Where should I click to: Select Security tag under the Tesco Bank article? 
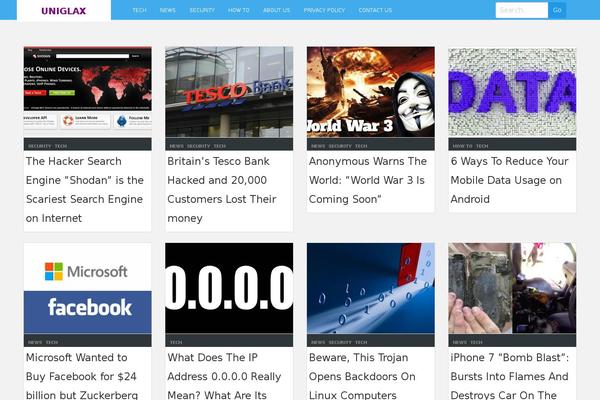tap(199, 146)
